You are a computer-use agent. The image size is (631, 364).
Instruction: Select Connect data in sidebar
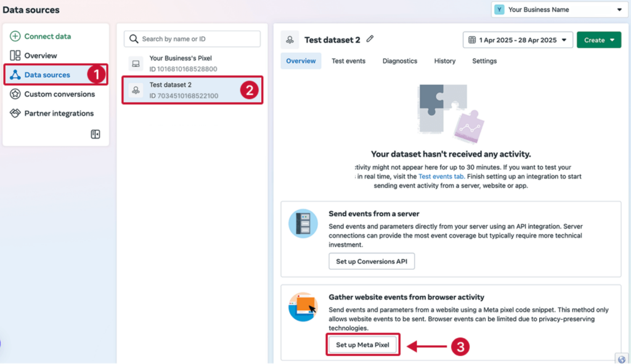point(47,36)
